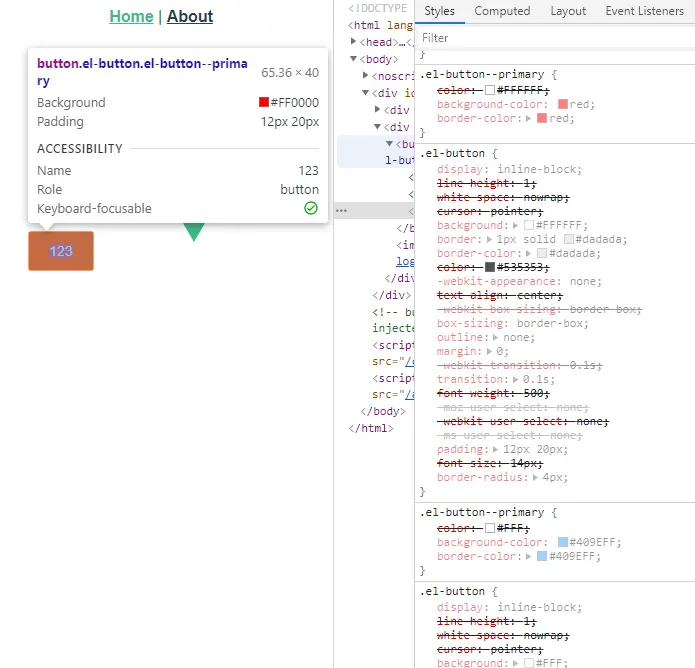
Task: Open the ellipsis actions on selected DOM row
Action: tap(341, 211)
